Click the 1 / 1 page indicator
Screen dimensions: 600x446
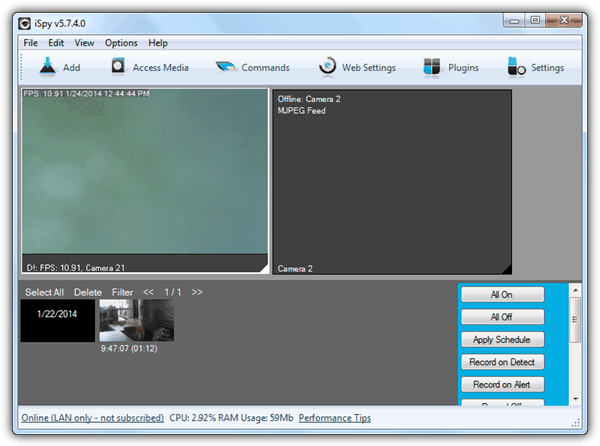(x=173, y=292)
